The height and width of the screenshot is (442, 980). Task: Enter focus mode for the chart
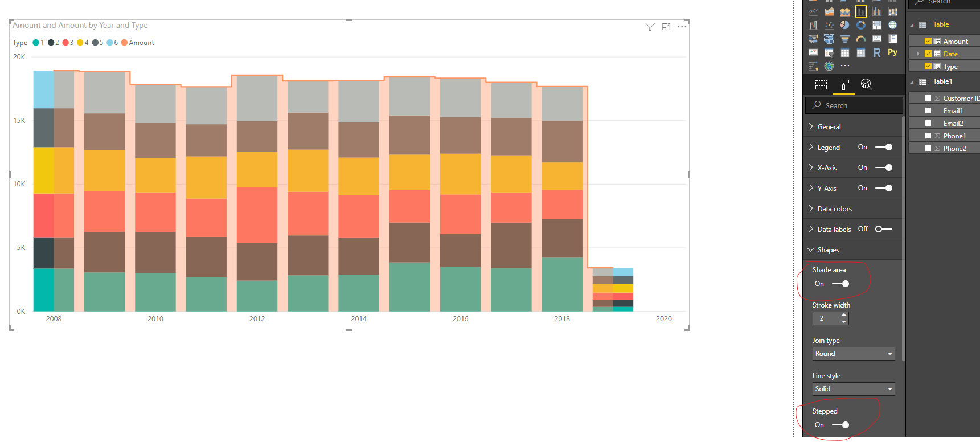(666, 27)
